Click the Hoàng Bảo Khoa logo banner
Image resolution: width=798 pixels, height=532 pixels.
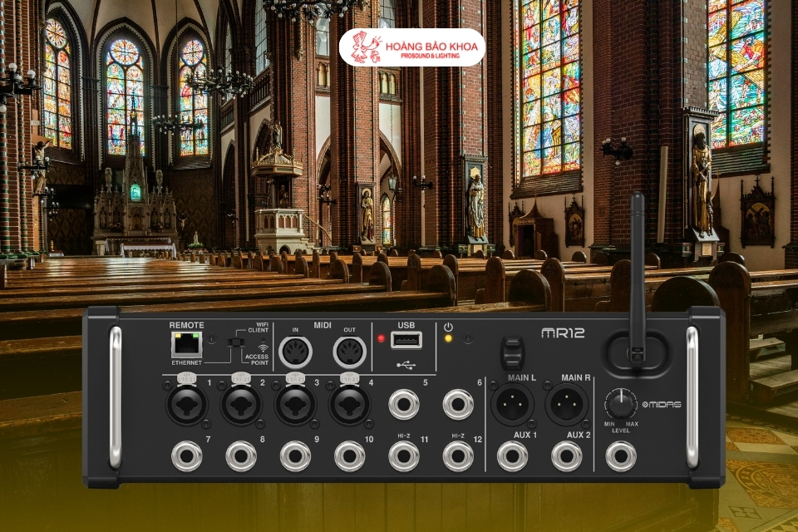click(412, 47)
